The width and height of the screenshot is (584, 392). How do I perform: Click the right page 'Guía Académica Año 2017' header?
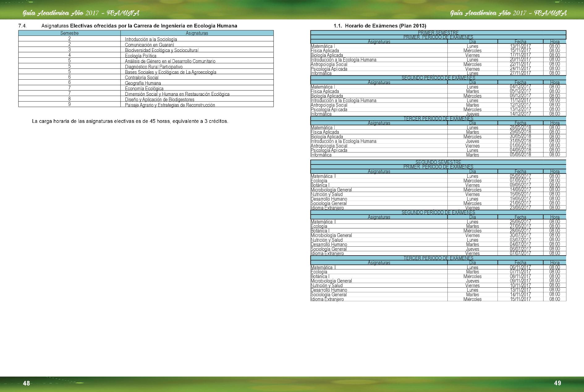508,13
